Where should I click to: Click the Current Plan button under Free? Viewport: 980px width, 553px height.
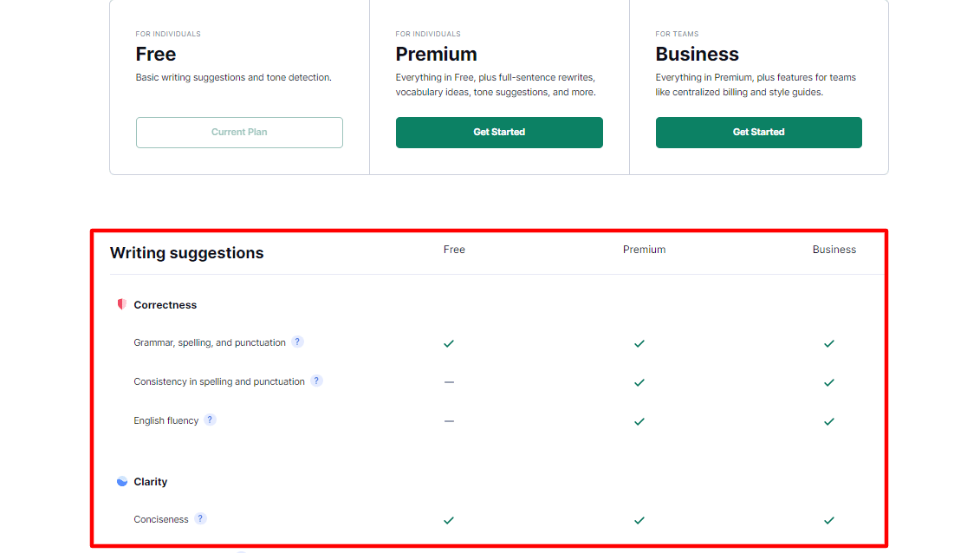pyautogui.click(x=239, y=133)
